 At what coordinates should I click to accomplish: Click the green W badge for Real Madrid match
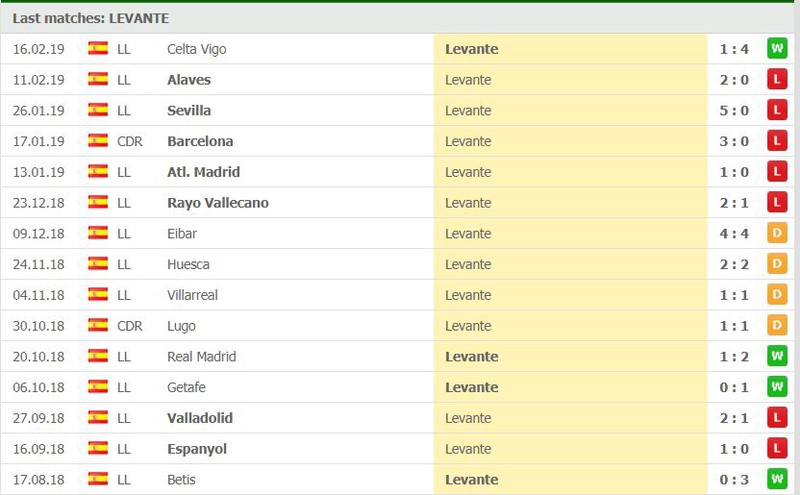pyautogui.click(x=777, y=356)
